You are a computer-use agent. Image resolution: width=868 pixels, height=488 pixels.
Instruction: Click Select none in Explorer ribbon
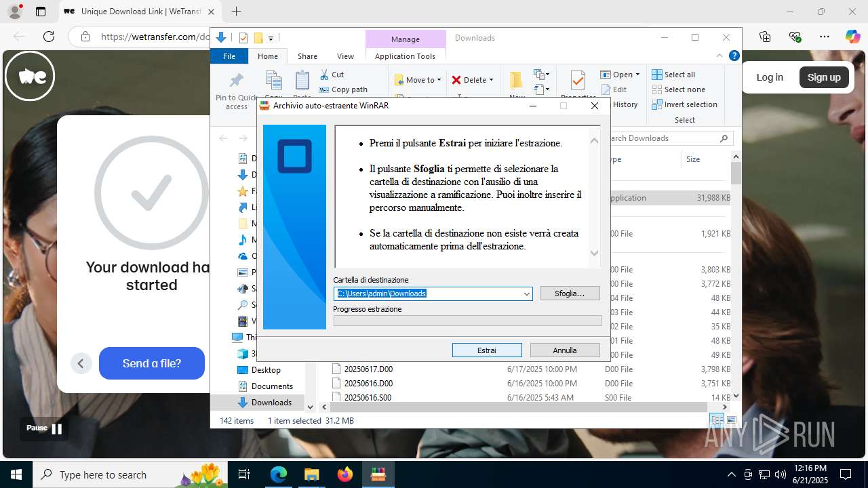[x=678, y=89]
